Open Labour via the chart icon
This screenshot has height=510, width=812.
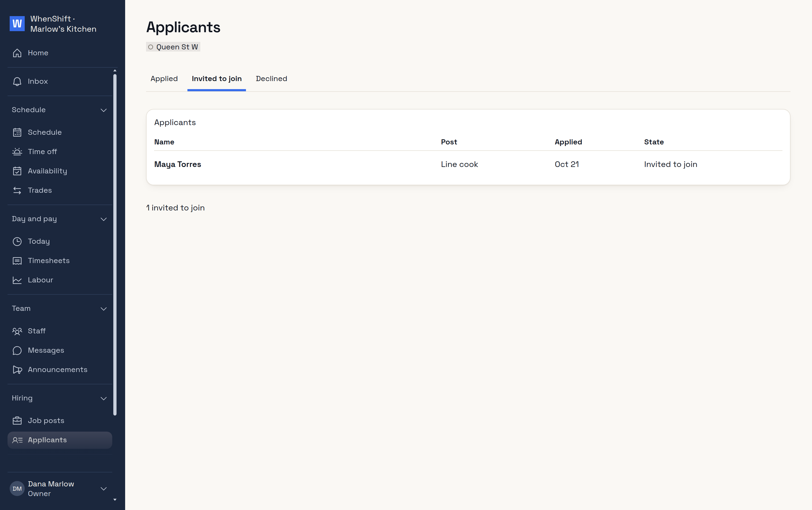click(17, 280)
